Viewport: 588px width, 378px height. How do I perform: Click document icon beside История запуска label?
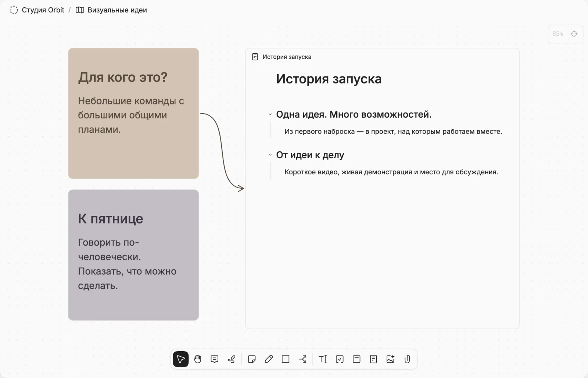tap(255, 57)
